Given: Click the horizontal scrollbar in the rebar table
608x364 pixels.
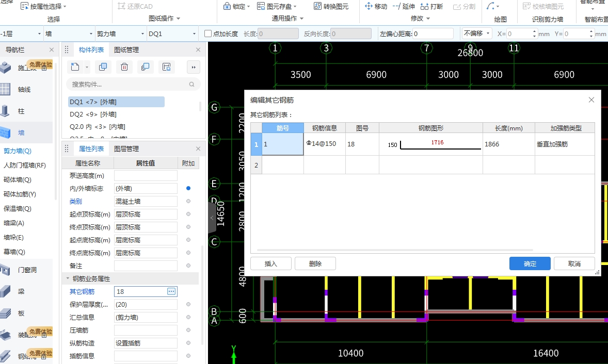Looking at the screenshot, I should pos(395,250).
